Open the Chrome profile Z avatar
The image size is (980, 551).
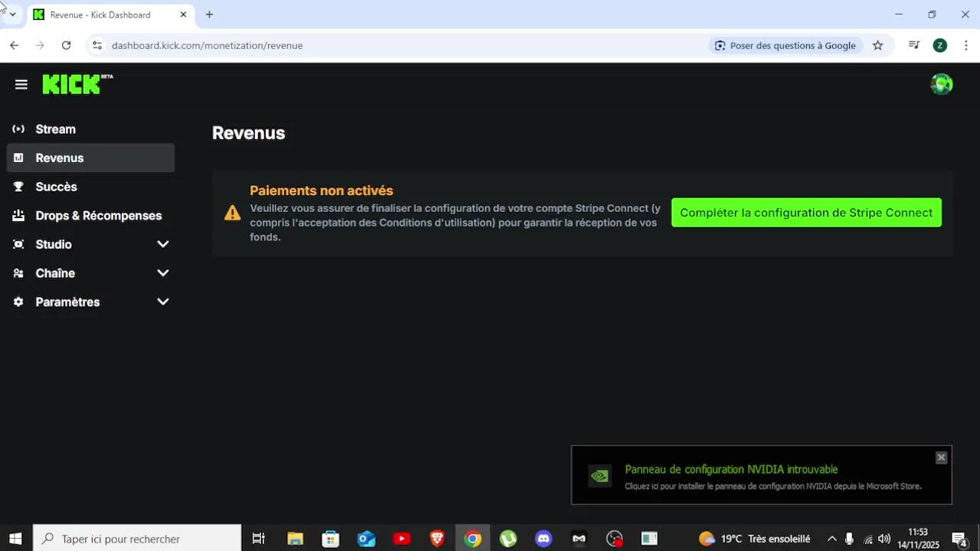pos(939,46)
